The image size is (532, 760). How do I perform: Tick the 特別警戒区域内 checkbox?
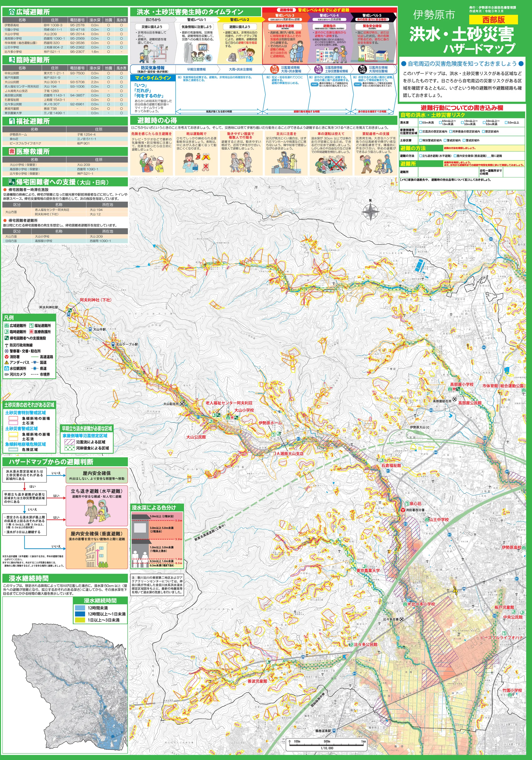421,140
